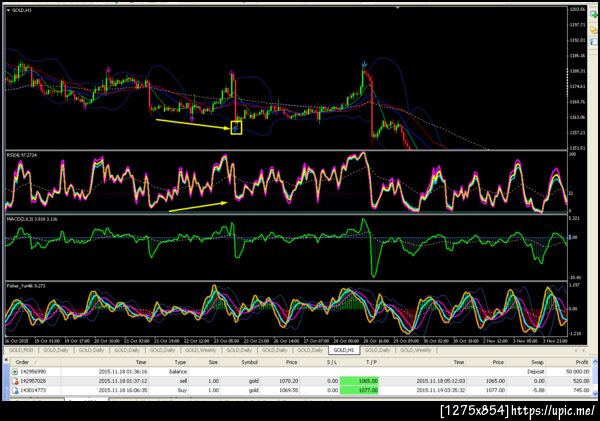This screenshot has height=421, width=600.
Task: Click open time 2015.11.18 16:06:35
Action: click(123, 390)
